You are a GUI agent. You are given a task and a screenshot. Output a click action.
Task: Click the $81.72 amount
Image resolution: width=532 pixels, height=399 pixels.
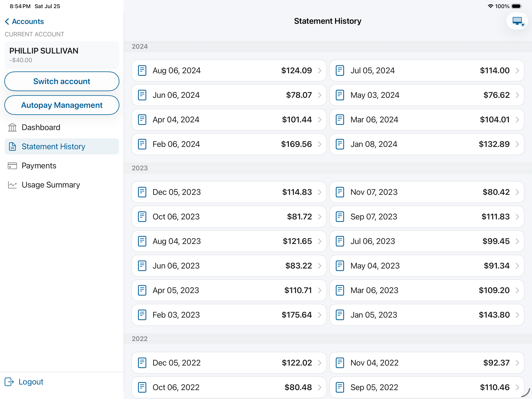tap(299, 217)
